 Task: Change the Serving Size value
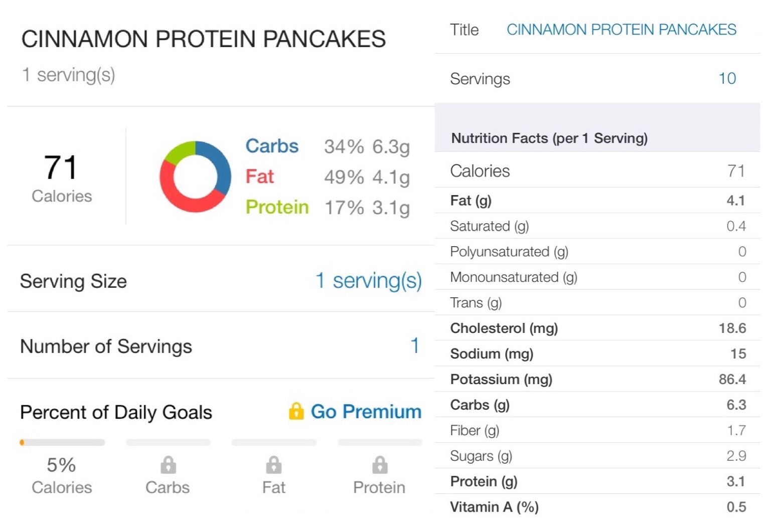(x=368, y=281)
